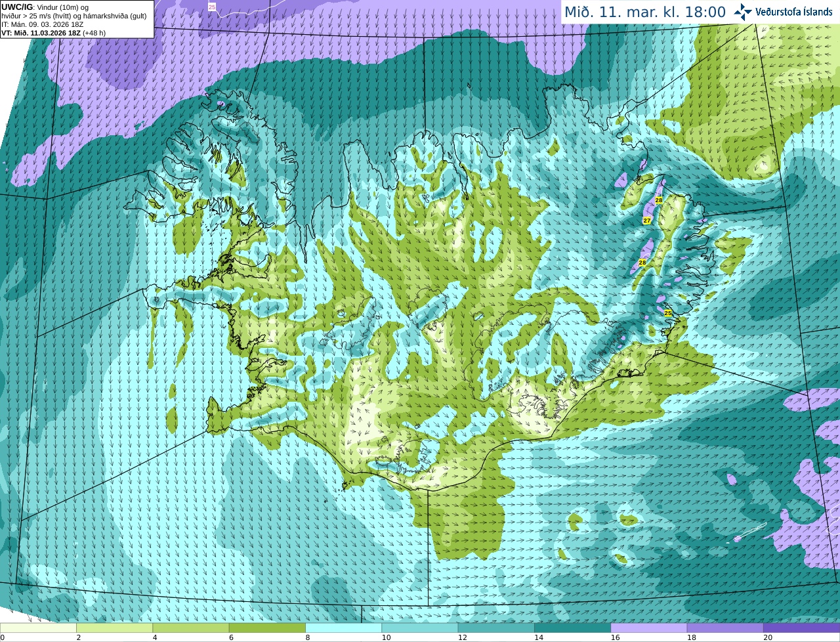This screenshot has height=642, width=840.
Task: Pick the pale cyan 8–10 m/s legend swatch
Action: 344,628
